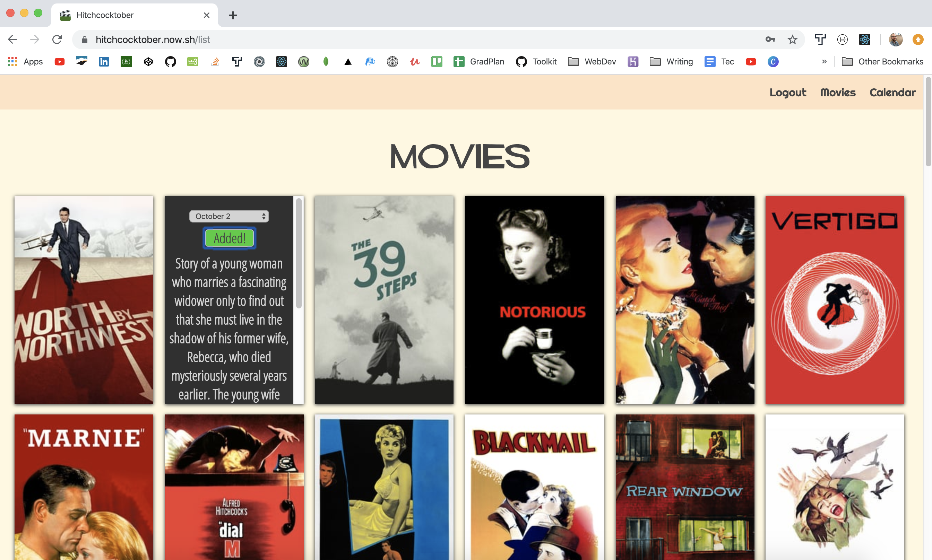932x560 pixels.
Task: Select the Blackmail poster
Action: click(535, 487)
